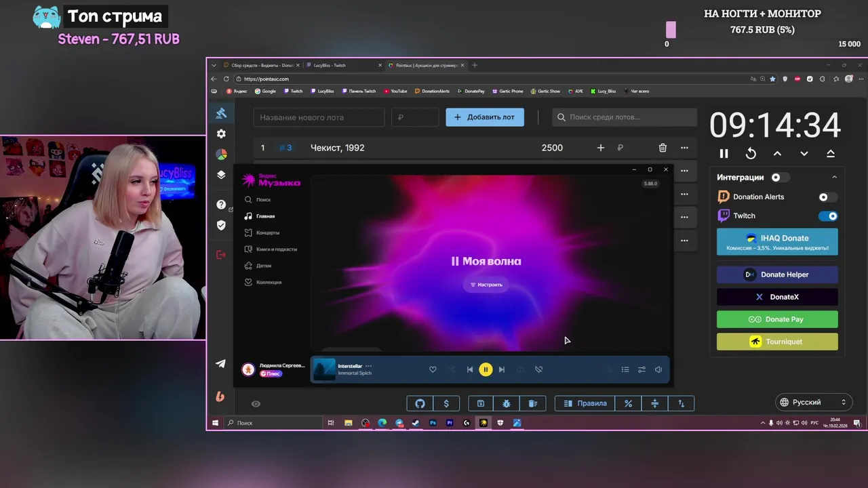
Task: Reset the auction timer
Action: (x=751, y=154)
